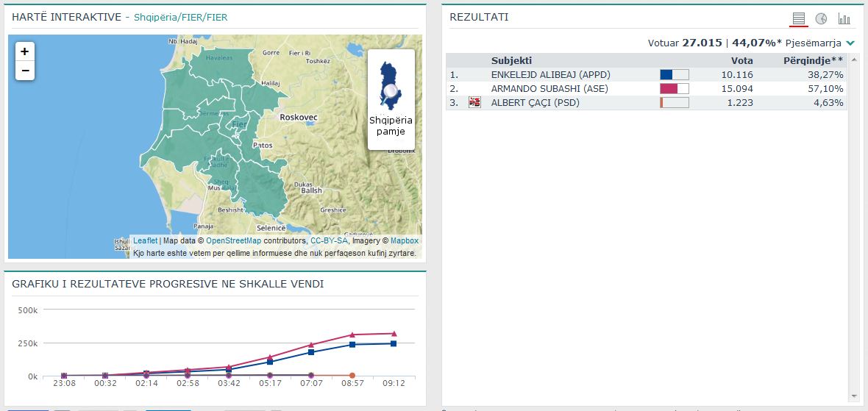This screenshot has height=411, width=868.
Task: Zoom out on the interactive map
Action: pyautogui.click(x=25, y=71)
